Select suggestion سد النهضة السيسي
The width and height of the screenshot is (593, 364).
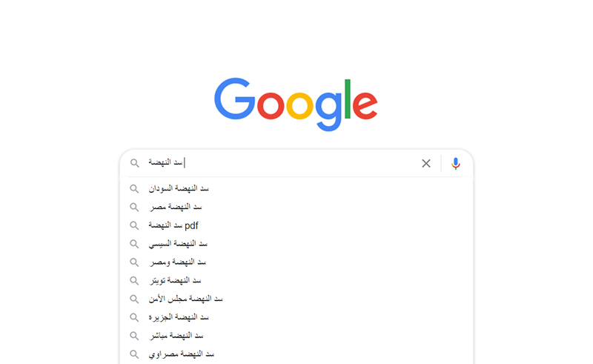coord(296,244)
